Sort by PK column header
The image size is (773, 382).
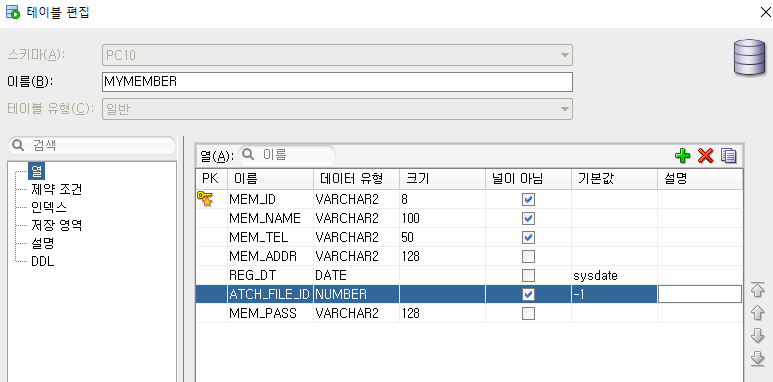211,179
